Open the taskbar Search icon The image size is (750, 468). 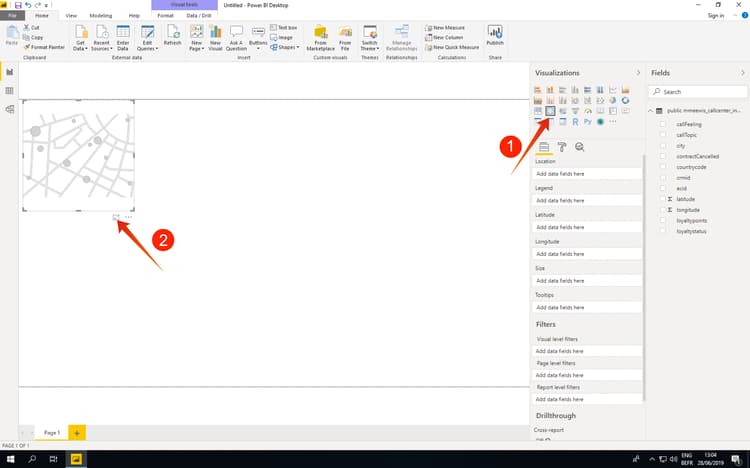point(32,459)
